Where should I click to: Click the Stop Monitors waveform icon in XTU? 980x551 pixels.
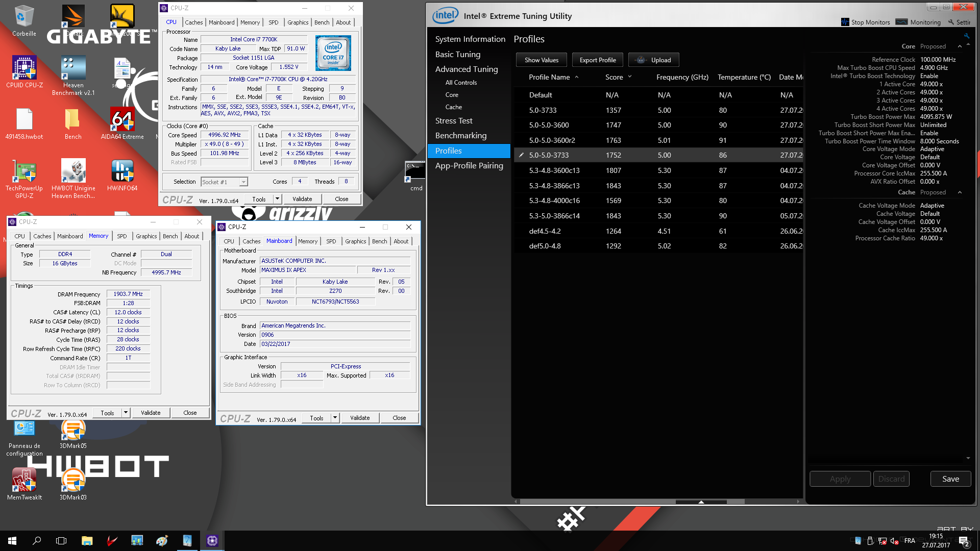[x=845, y=22]
